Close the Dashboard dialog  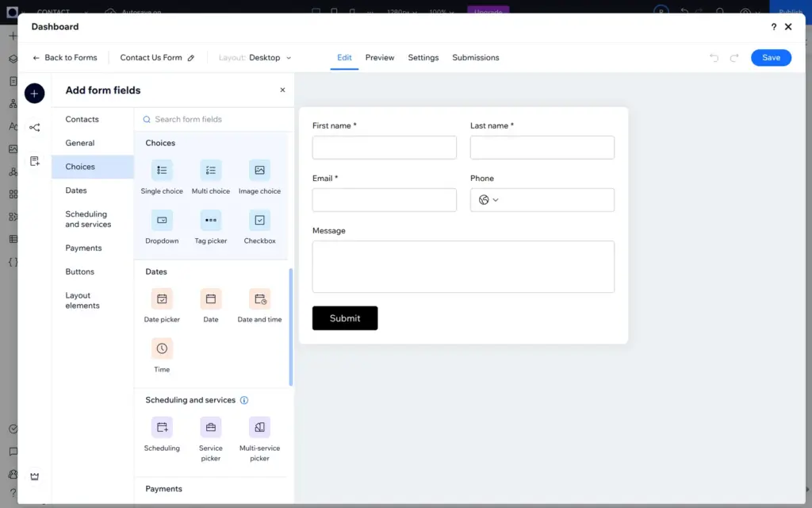pos(788,27)
